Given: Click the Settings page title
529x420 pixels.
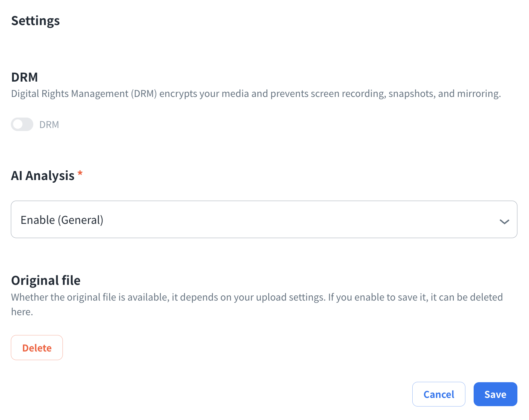Looking at the screenshot, I should [x=36, y=21].
